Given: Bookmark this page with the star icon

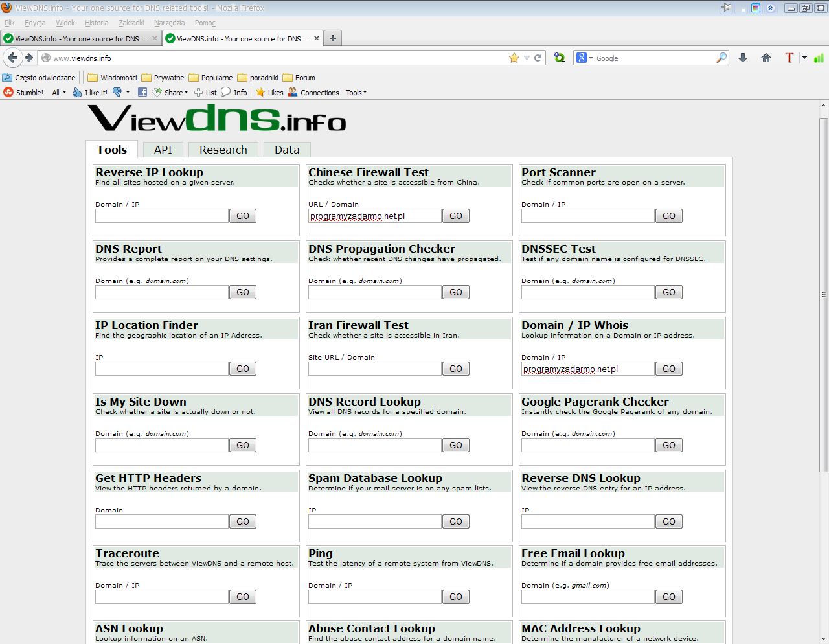Looking at the screenshot, I should (x=514, y=58).
